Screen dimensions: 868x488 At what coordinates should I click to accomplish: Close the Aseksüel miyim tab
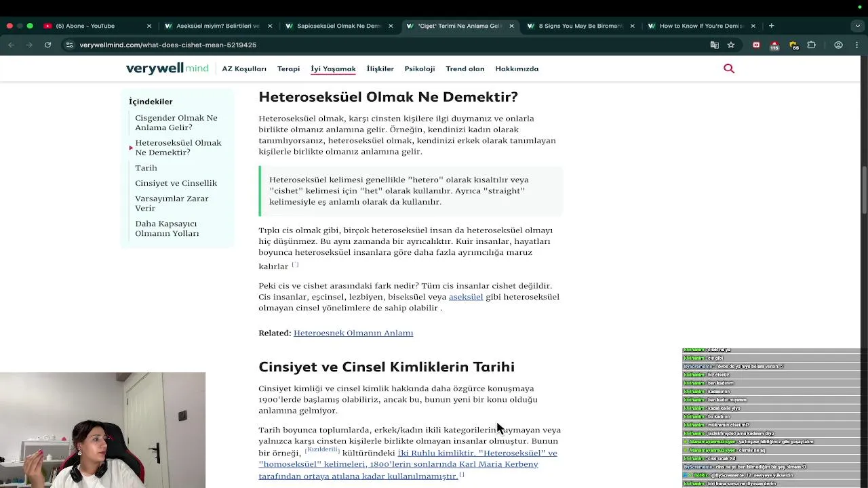pyautogui.click(x=270, y=26)
